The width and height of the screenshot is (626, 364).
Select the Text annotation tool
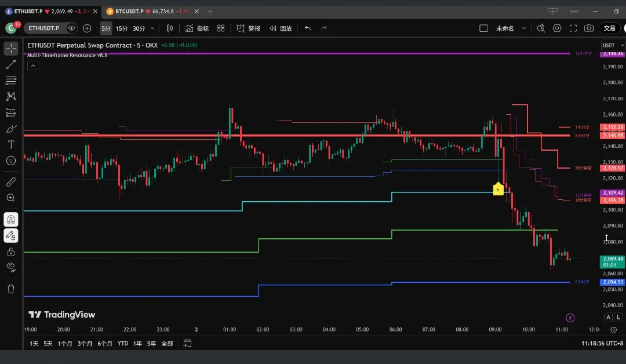[11, 144]
